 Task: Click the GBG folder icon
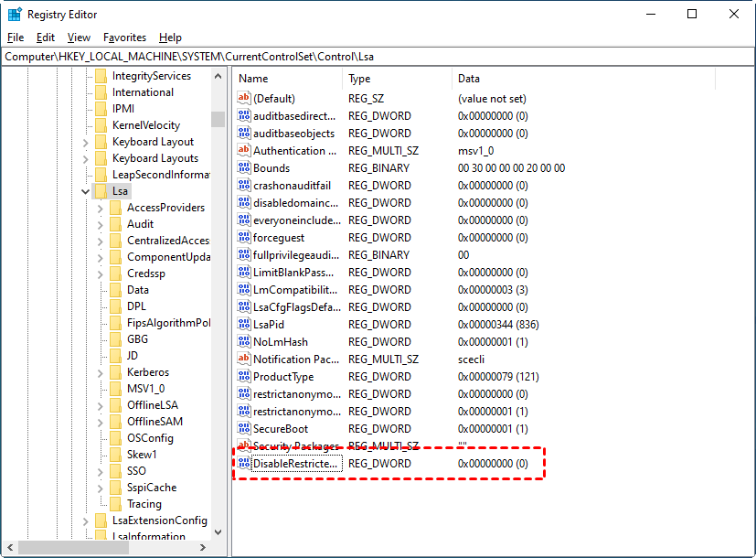(116, 339)
